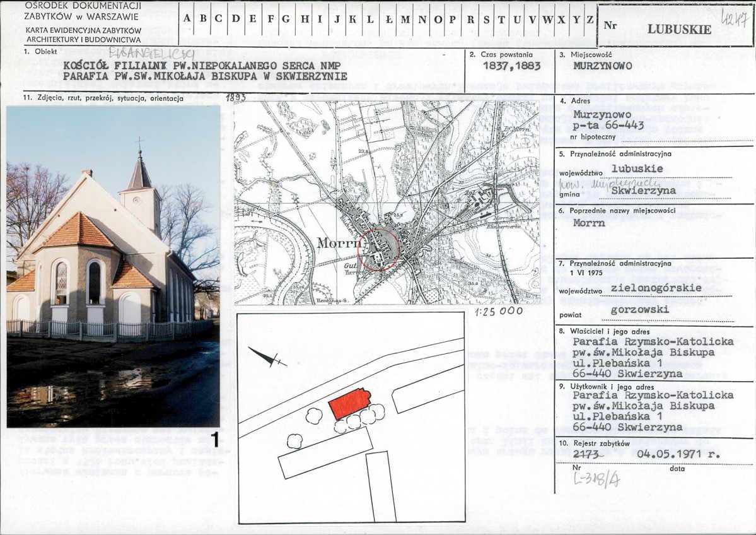Click the register date 04.05.1971 r.
The width and height of the screenshot is (756, 535).
[678, 454]
